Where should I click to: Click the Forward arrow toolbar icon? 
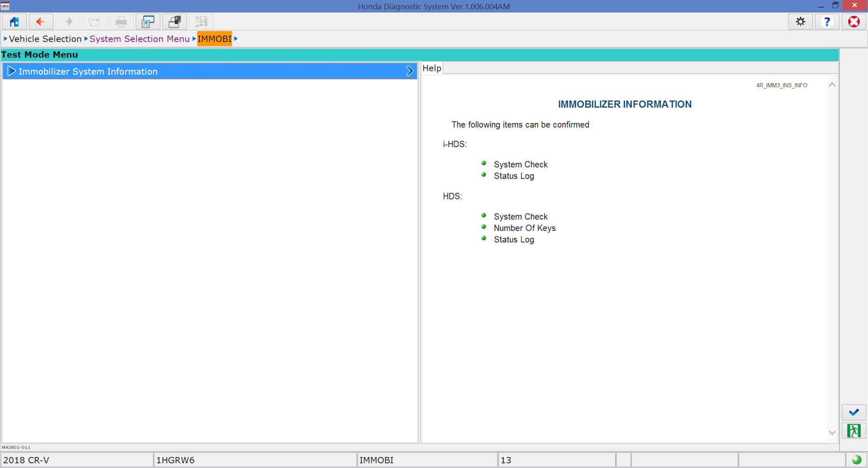coord(68,22)
